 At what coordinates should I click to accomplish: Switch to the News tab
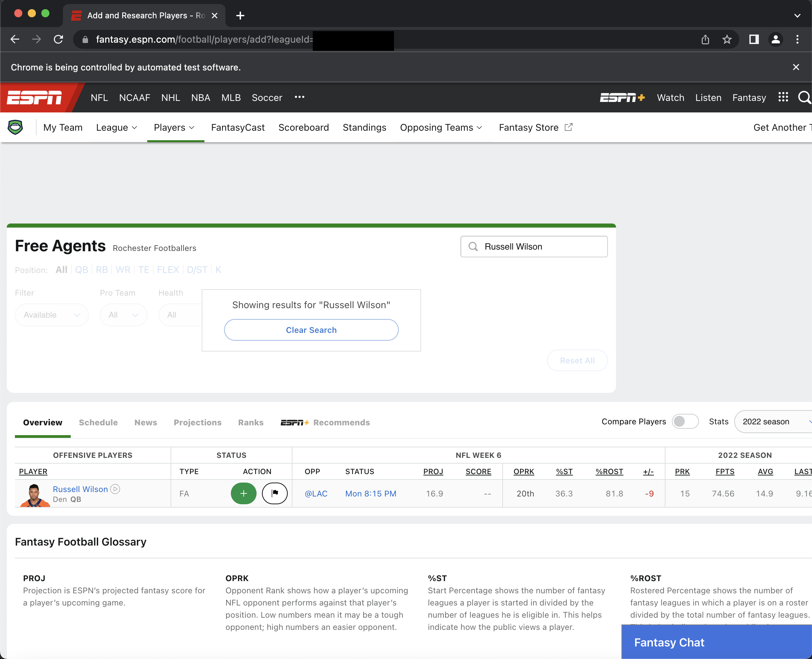pyautogui.click(x=146, y=422)
